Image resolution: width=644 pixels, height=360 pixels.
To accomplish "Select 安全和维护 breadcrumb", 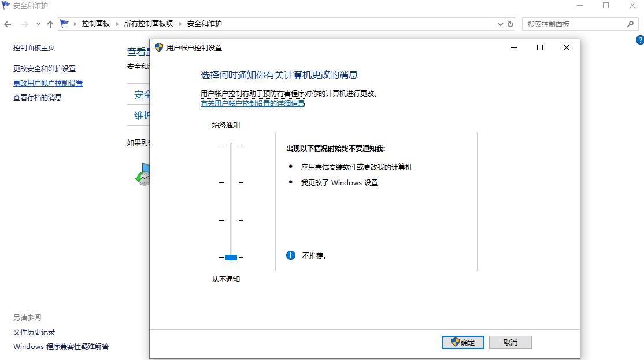I will [x=204, y=24].
